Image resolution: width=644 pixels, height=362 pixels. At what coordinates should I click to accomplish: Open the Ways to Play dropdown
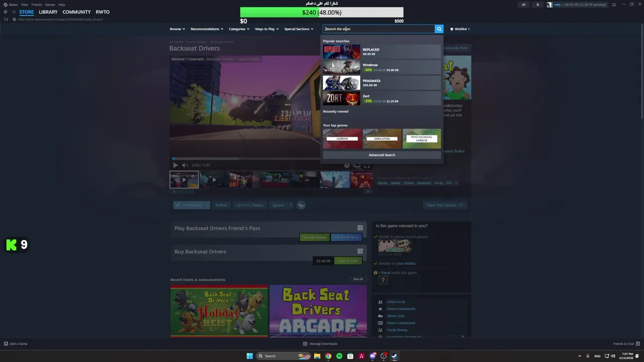(x=267, y=29)
